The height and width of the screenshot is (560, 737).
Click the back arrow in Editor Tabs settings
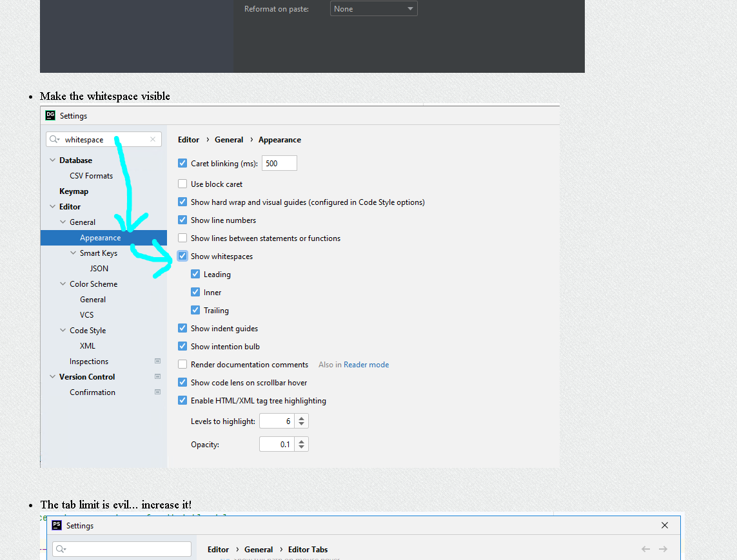coord(646,549)
